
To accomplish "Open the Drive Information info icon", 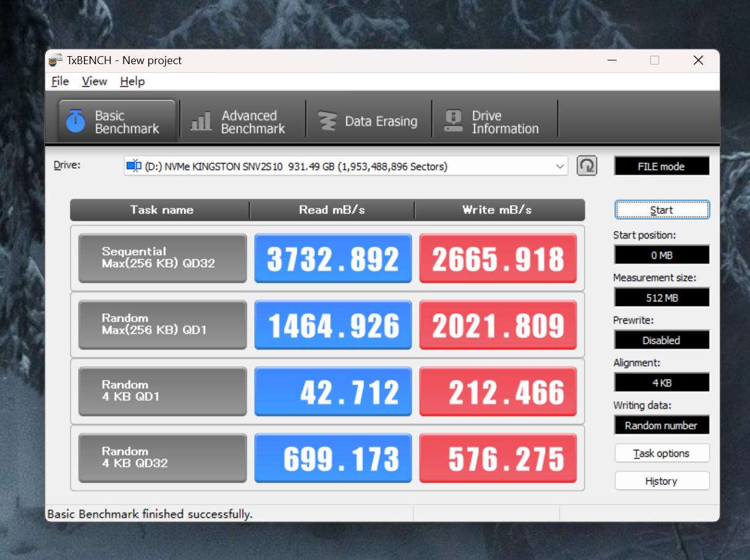I will click(x=454, y=119).
